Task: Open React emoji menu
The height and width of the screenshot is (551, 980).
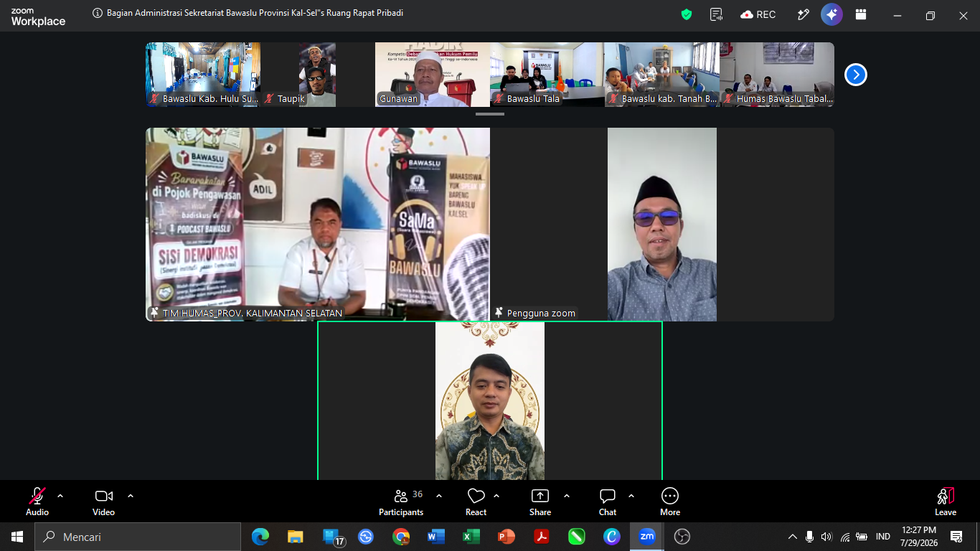Action: click(x=476, y=501)
